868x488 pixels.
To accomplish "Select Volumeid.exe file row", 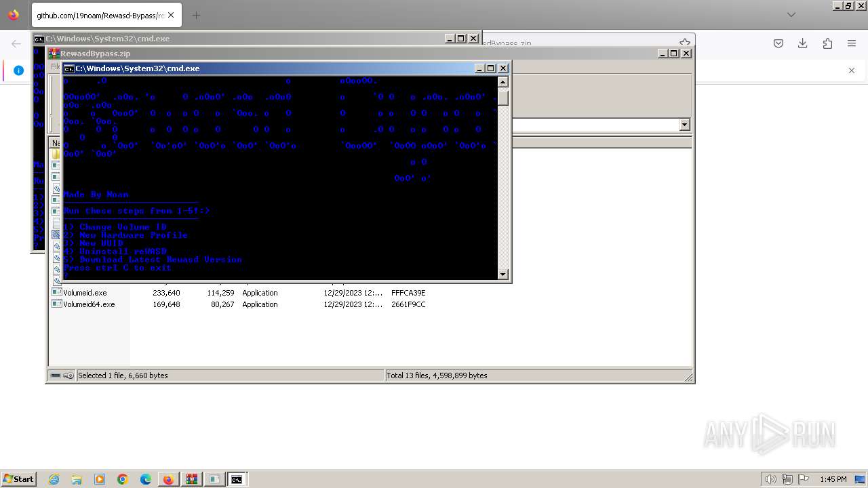I will pos(239,293).
